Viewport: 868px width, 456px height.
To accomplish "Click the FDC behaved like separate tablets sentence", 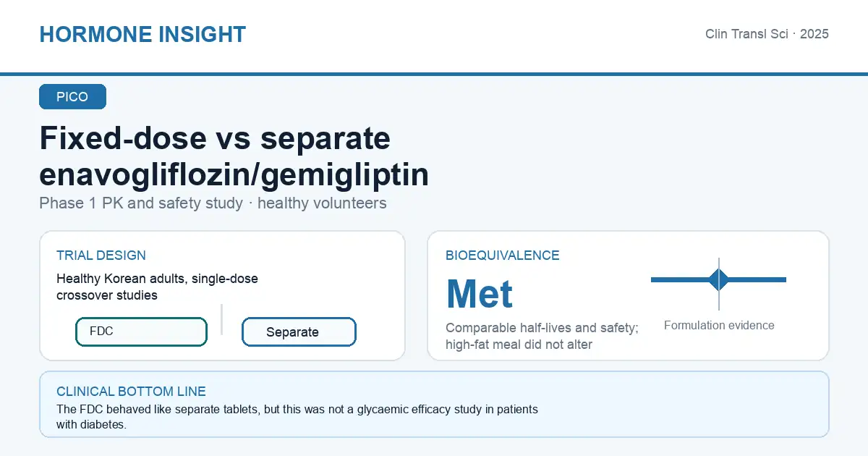I will point(297,417).
